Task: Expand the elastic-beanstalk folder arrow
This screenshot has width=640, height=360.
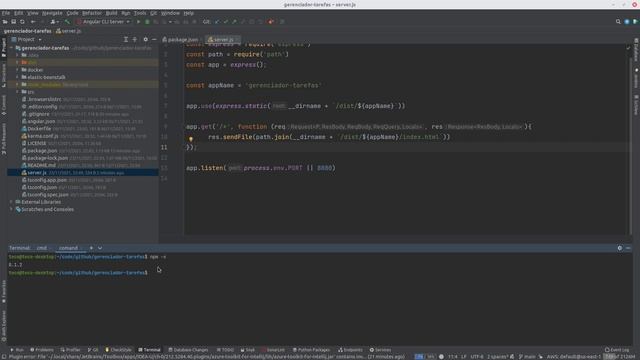Action: (17, 77)
